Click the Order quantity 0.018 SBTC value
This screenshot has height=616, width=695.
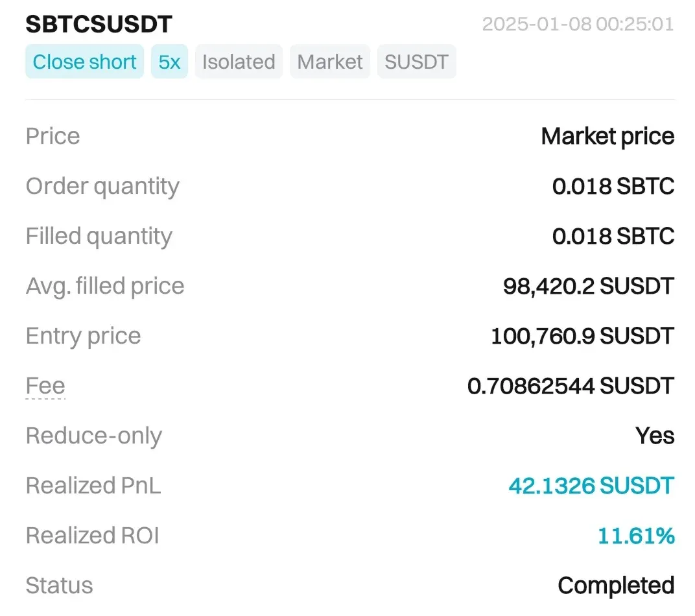click(x=613, y=186)
